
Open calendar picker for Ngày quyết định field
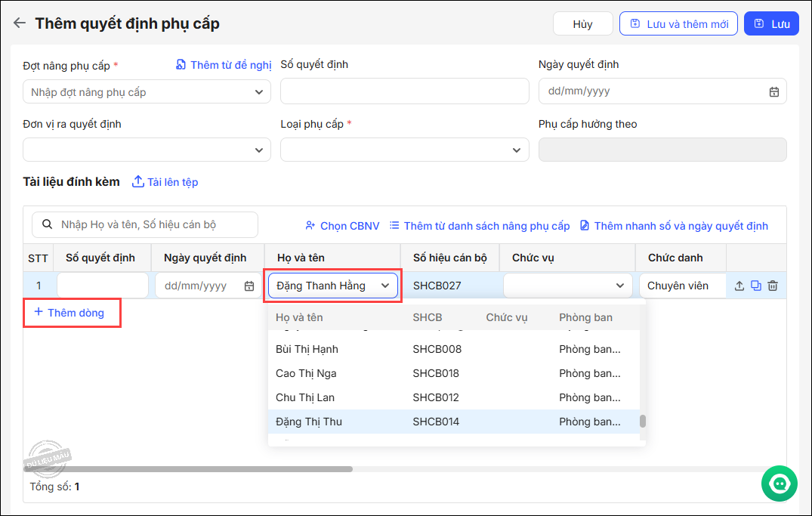773,91
